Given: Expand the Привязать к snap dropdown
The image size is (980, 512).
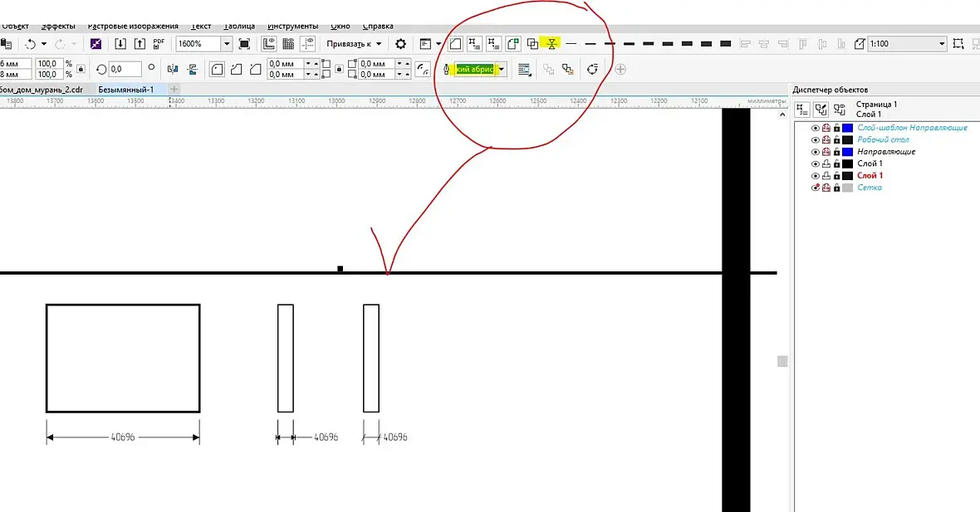Looking at the screenshot, I should pos(354,44).
